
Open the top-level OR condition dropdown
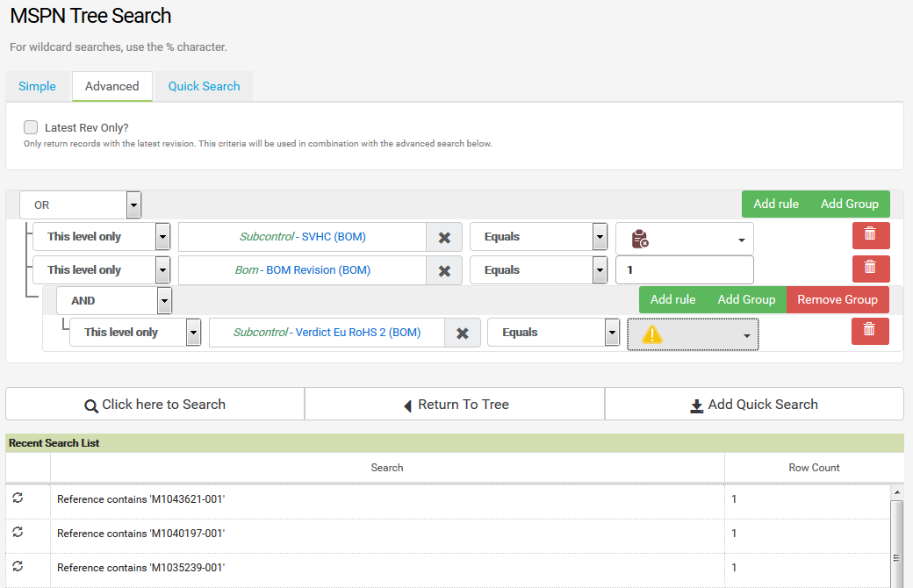[81, 205]
